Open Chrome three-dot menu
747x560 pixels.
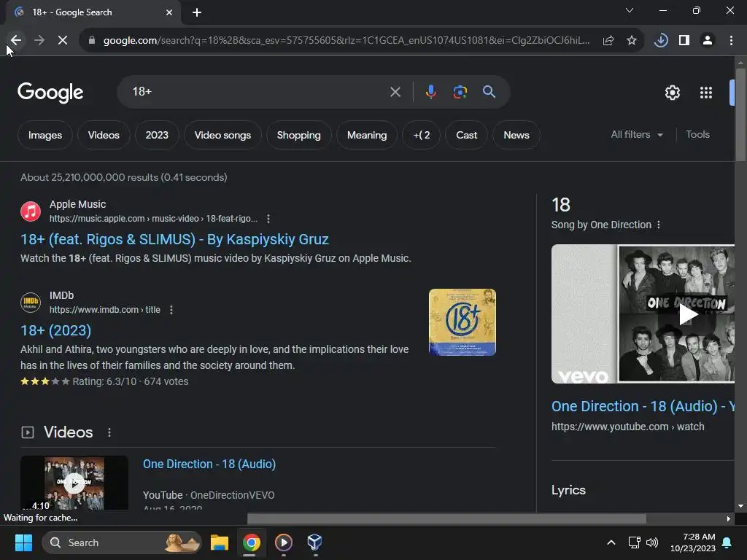[731, 41]
